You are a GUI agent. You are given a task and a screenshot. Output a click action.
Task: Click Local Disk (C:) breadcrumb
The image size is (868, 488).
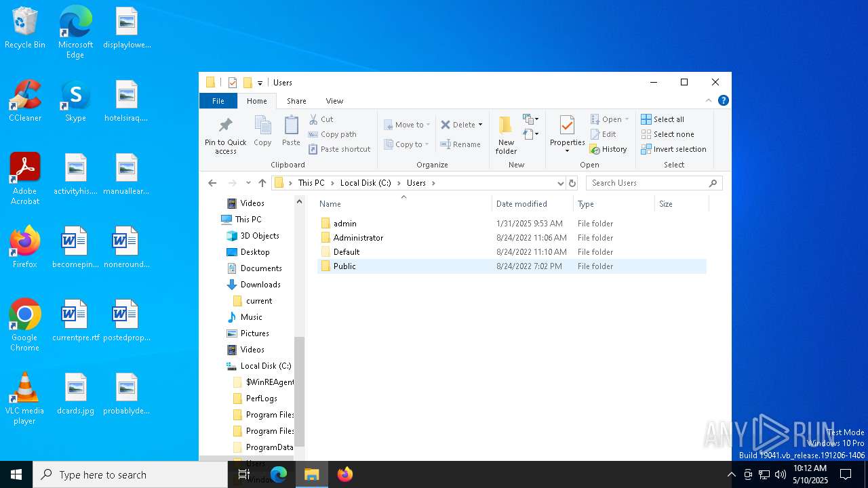click(366, 183)
